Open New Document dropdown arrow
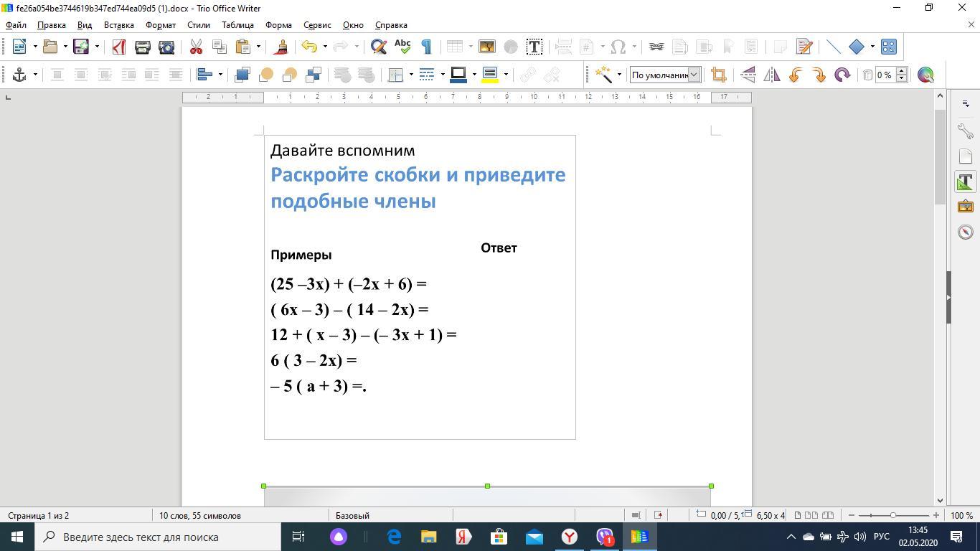Image resolution: width=980 pixels, height=551 pixels. click(x=34, y=47)
